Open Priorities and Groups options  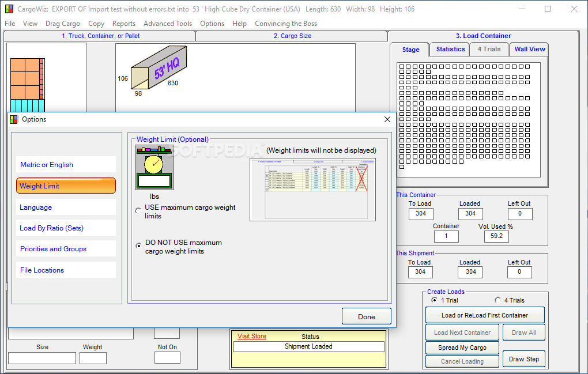pyautogui.click(x=66, y=249)
